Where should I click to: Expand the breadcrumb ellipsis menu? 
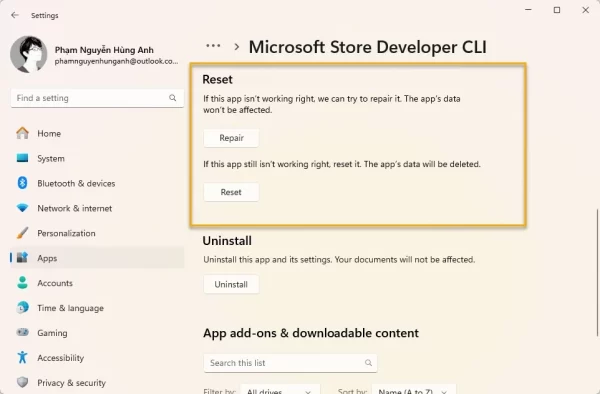(213, 46)
